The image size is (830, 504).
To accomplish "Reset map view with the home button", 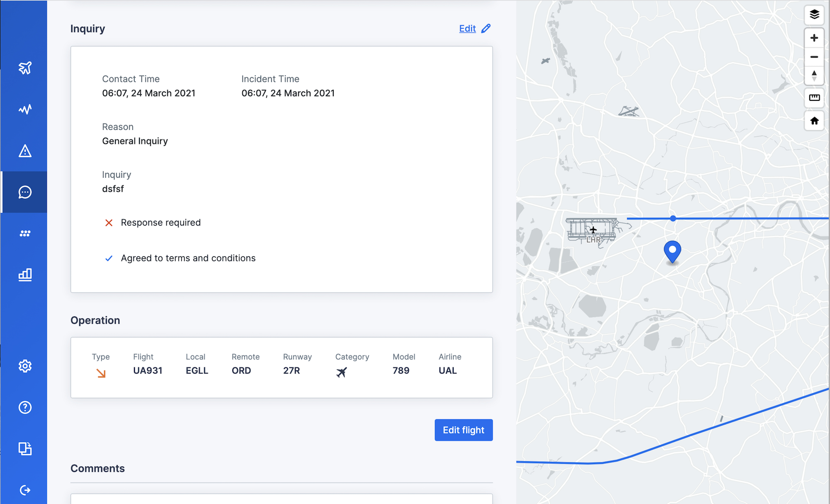I will [x=814, y=121].
